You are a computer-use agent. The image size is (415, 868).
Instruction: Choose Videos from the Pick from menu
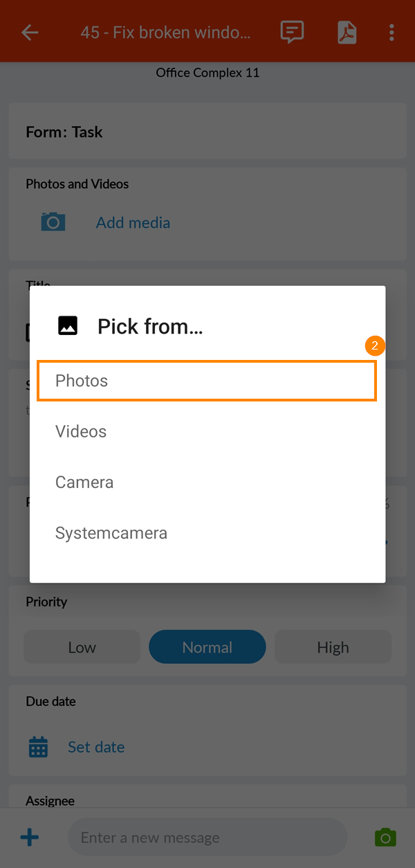point(80,431)
